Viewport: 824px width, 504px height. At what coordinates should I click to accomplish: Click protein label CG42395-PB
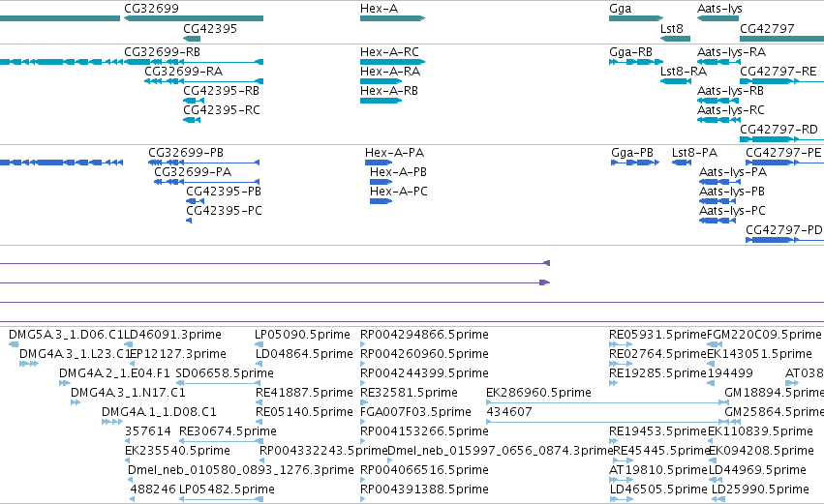point(224,192)
